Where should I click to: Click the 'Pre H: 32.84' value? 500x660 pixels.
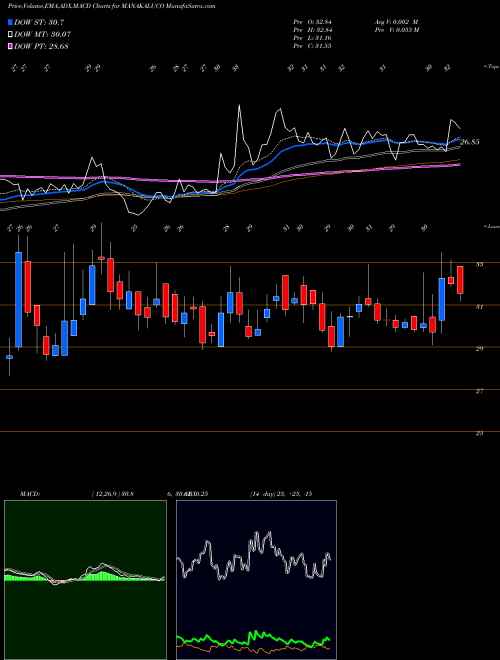[x=314, y=30]
